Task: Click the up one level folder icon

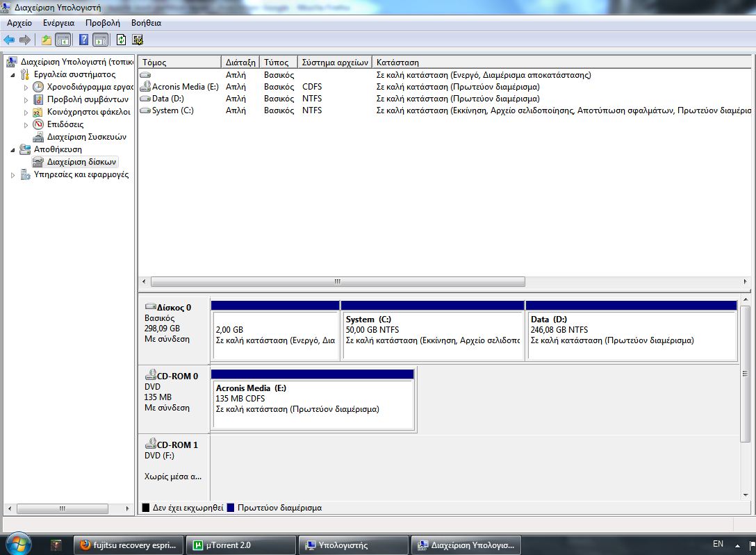Action: pyautogui.click(x=47, y=40)
